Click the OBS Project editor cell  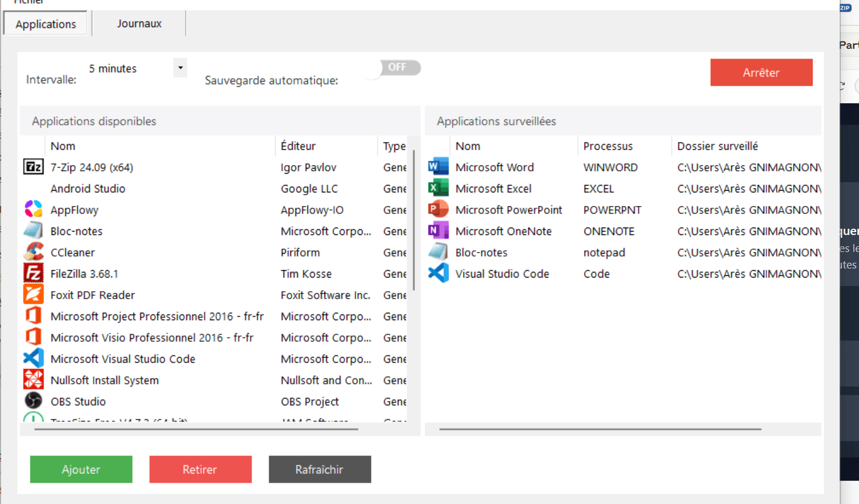click(310, 401)
